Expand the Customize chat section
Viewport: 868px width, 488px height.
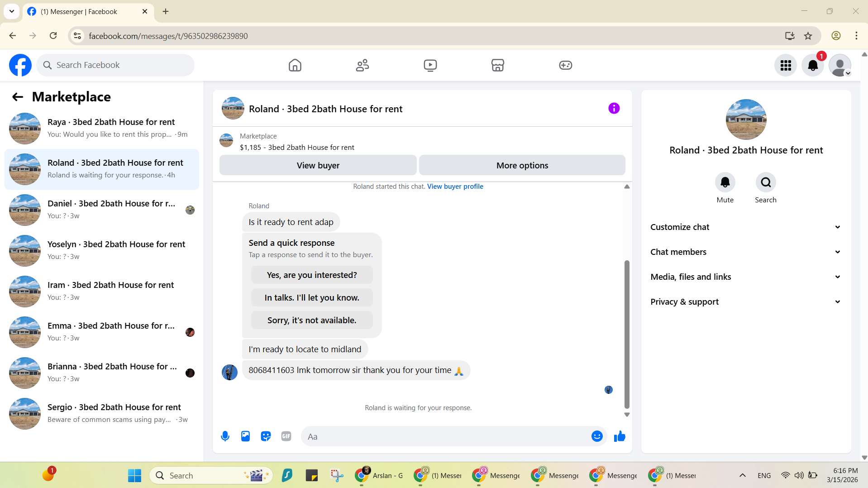pyautogui.click(x=746, y=227)
